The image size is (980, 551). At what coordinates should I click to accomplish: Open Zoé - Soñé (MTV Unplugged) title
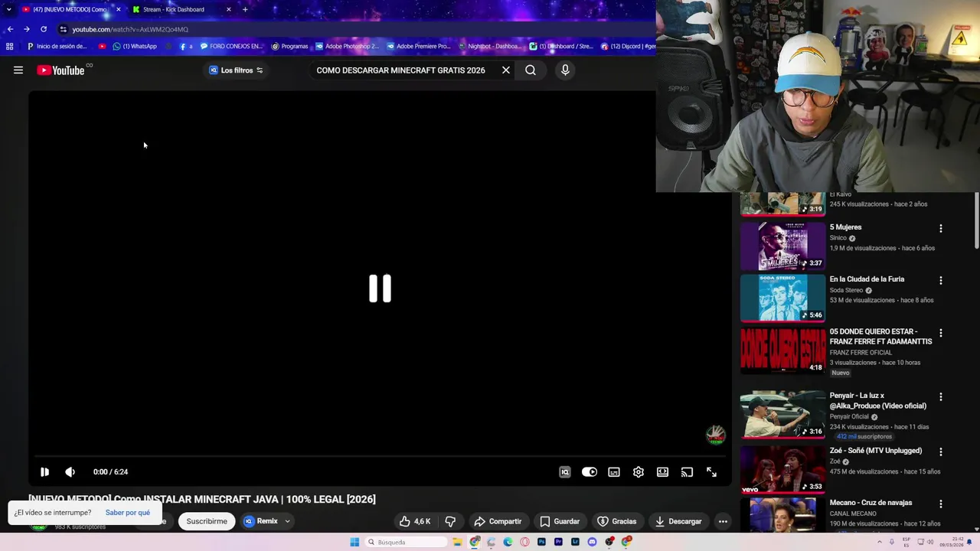[876, 451]
